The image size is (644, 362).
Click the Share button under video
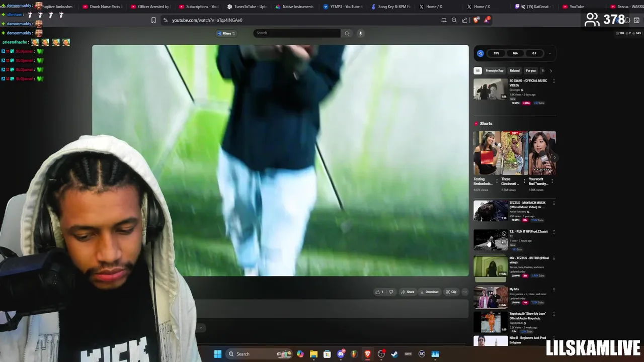[408, 292]
